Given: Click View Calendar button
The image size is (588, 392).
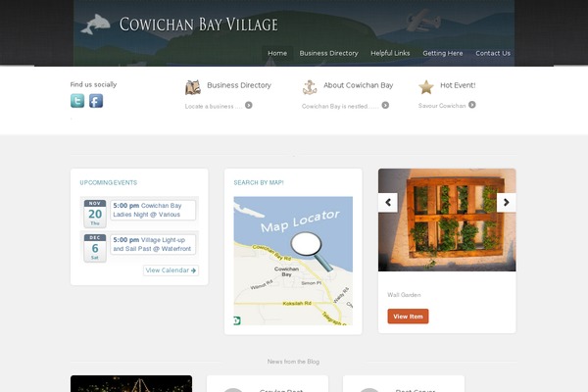Looking at the screenshot, I should 171,270.
